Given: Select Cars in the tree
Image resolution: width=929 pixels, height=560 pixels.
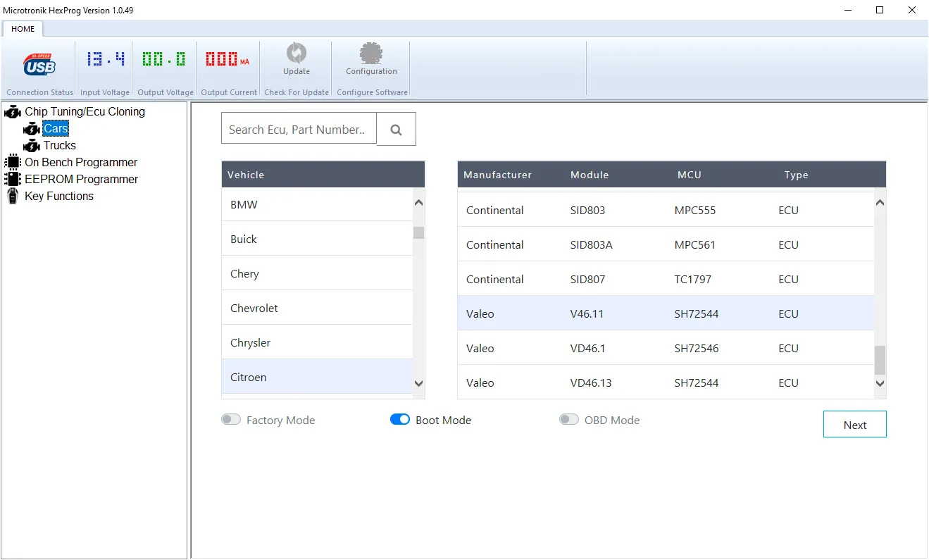Looking at the screenshot, I should click(x=56, y=129).
